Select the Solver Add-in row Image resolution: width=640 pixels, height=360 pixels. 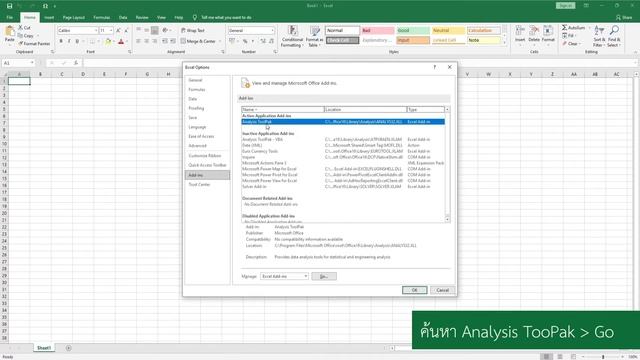coord(343,187)
